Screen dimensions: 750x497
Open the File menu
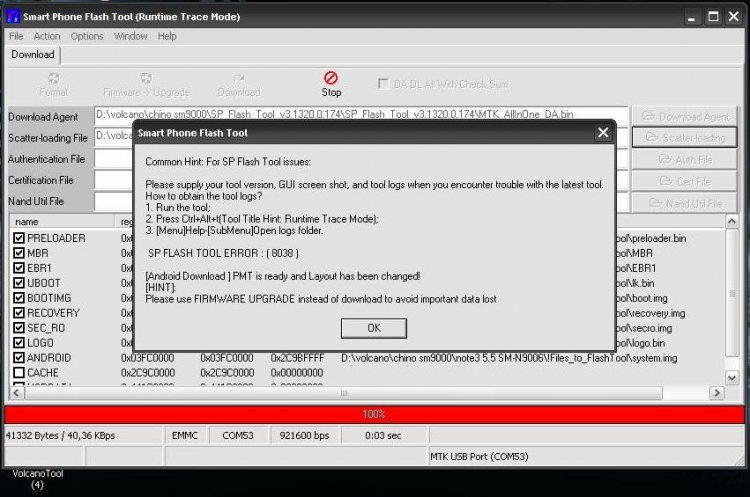click(x=16, y=36)
